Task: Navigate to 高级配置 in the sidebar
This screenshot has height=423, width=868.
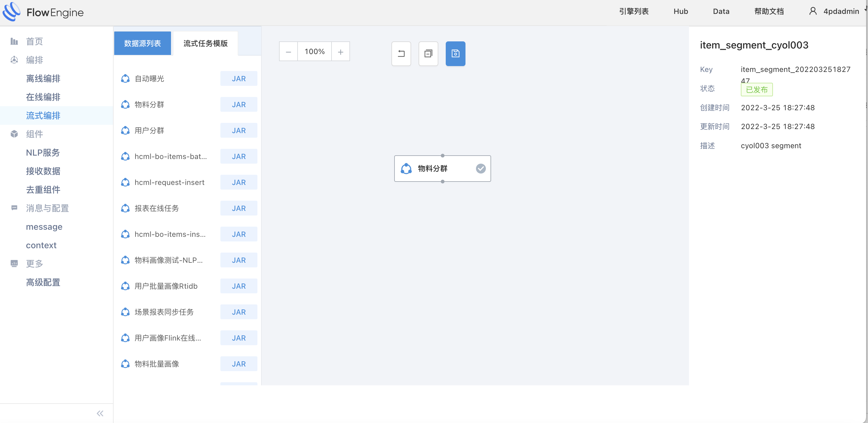Action: coord(43,283)
